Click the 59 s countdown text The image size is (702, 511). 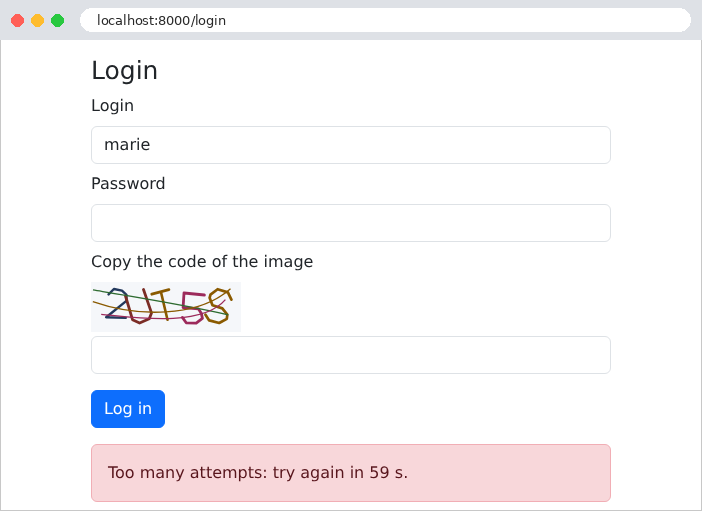tap(389, 473)
